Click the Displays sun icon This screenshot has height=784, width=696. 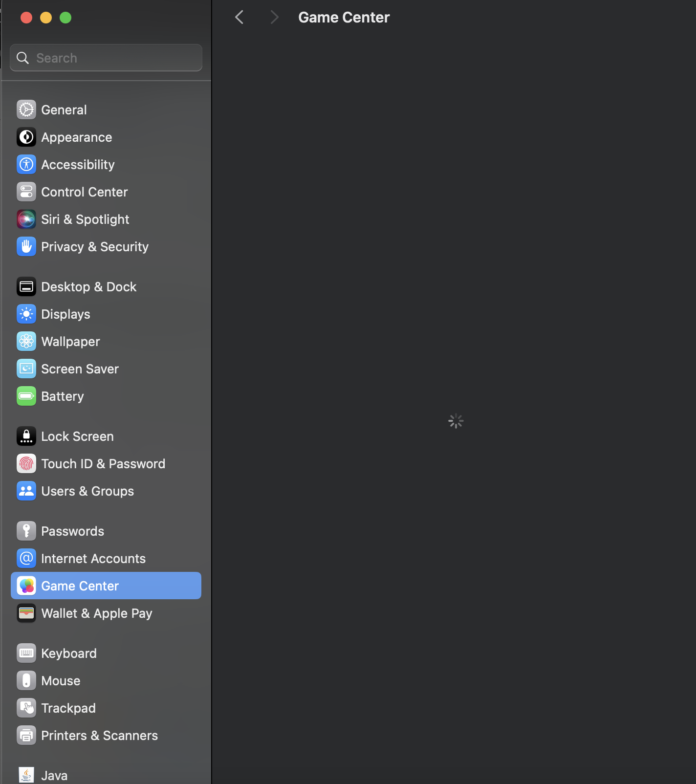(x=26, y=314)
